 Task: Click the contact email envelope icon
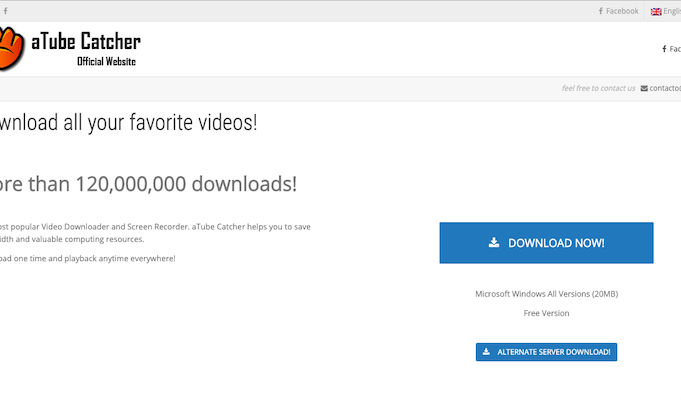pos(644,88)
